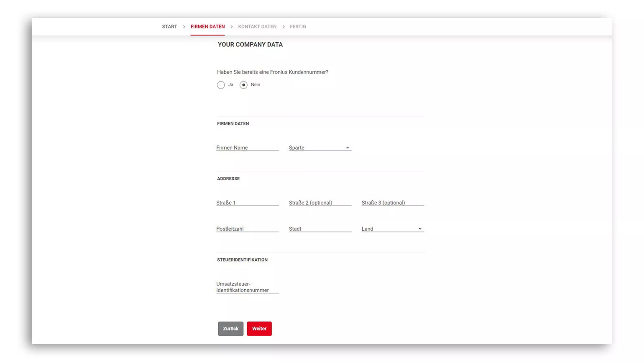Click the ADDRESSE section label
644x362 pixels.
228,178
